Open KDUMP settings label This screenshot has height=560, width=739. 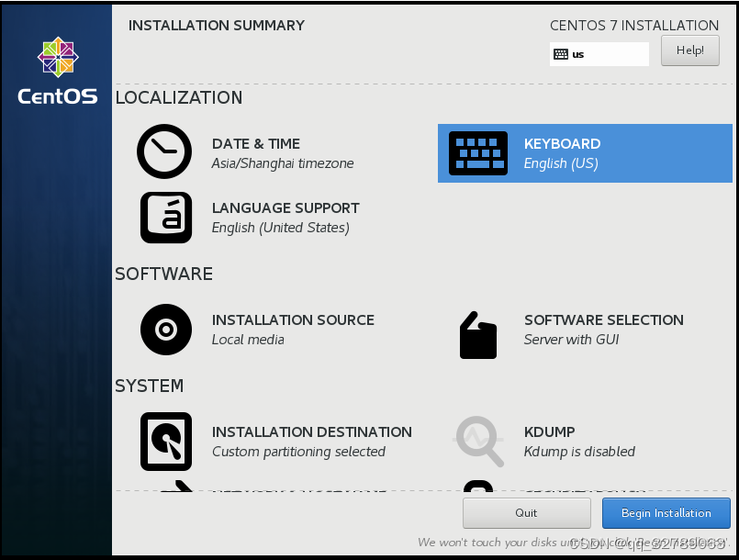550,432
